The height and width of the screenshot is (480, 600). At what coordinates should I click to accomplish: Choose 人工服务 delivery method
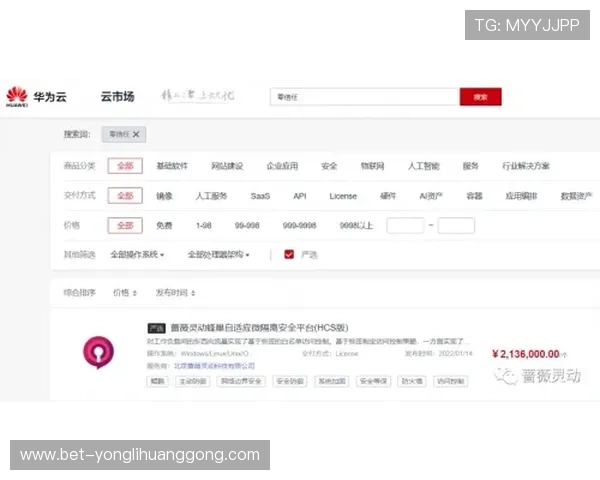coord(211,196)
